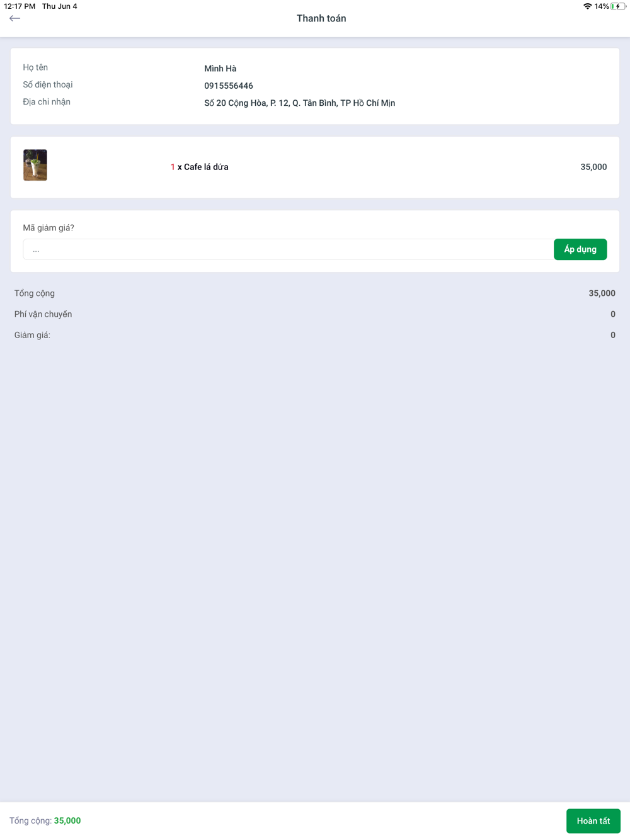Image resolution: width=630 pixels, height=840 pixels.
Task: Focus the Mã giảm giá input field
Action: pos(288,249)
